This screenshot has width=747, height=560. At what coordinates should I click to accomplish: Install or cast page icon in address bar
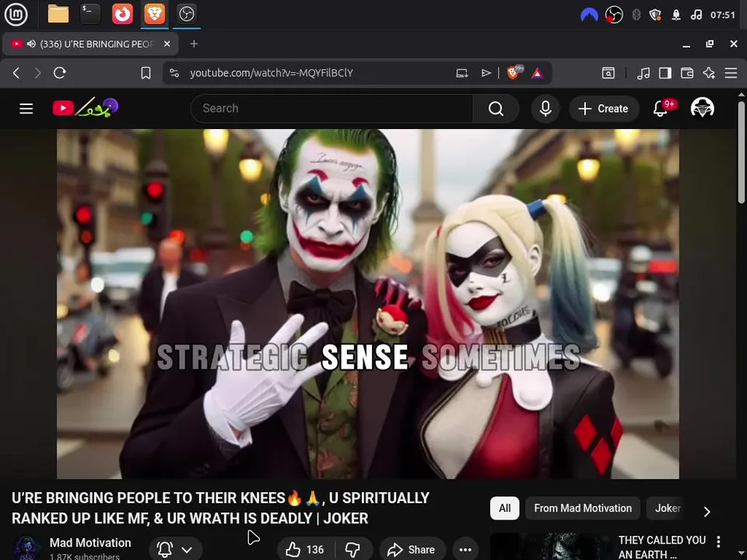pyautogui.click(x=461, y=73)
